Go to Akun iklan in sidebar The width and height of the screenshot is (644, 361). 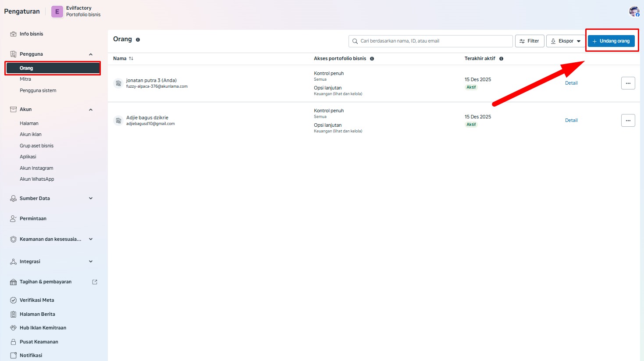coord(31,135)
